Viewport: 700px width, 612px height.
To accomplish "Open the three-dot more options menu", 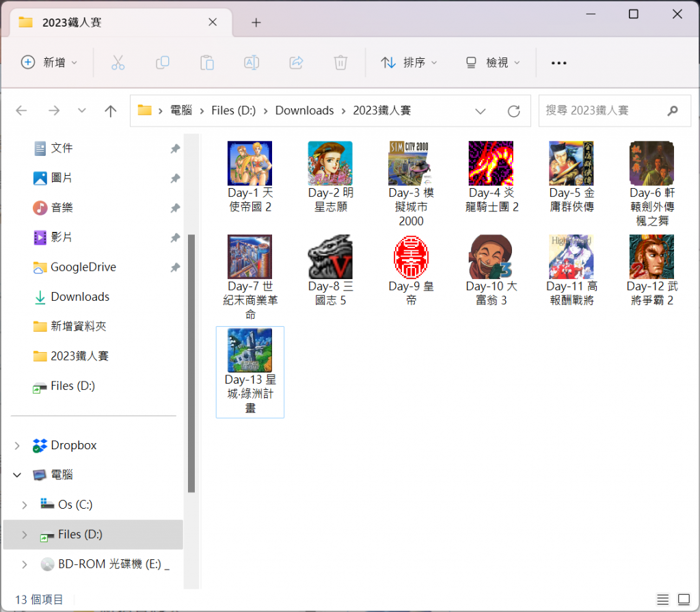I will coord(559,63).
